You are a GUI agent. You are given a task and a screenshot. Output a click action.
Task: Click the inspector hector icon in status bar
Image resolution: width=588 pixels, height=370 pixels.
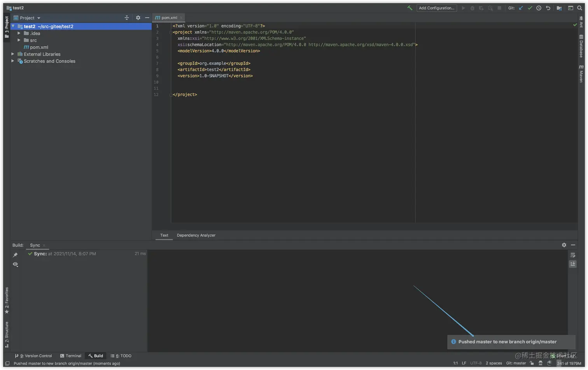[x=540, y=363]
